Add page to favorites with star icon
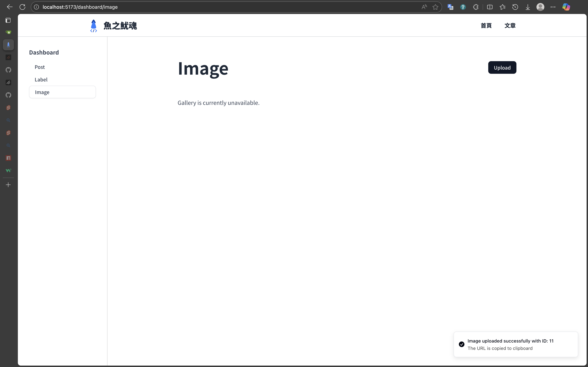588x367 pixels. [435, 7]
